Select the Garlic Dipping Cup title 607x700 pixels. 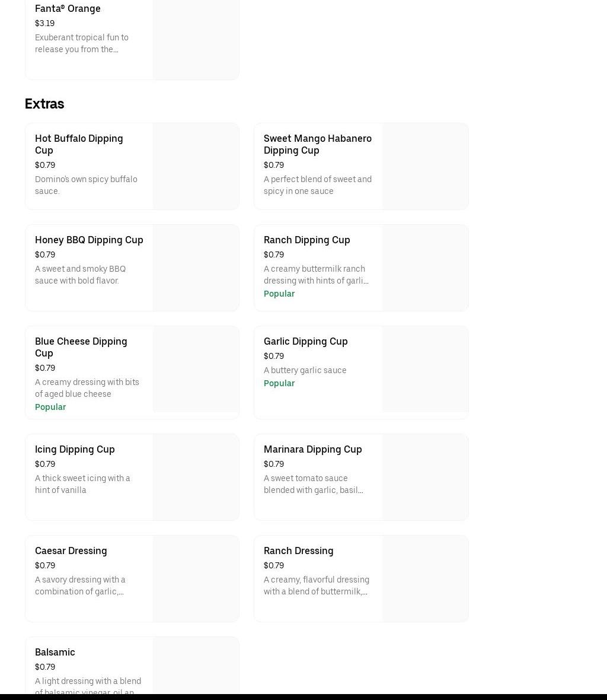pos(305,341)
